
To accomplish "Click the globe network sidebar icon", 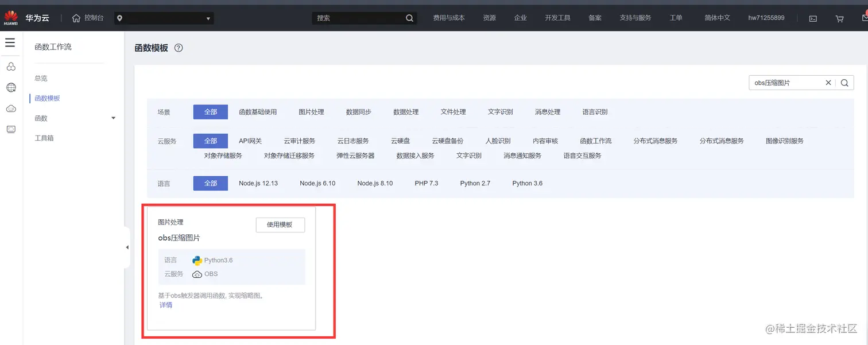I will [11, 88].
